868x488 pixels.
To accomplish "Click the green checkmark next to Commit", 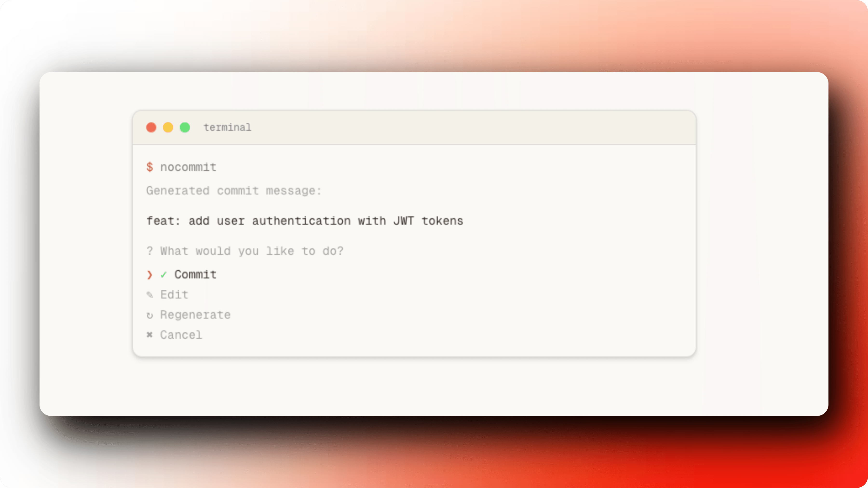I will pyautogui.click(x=164, y=275).
